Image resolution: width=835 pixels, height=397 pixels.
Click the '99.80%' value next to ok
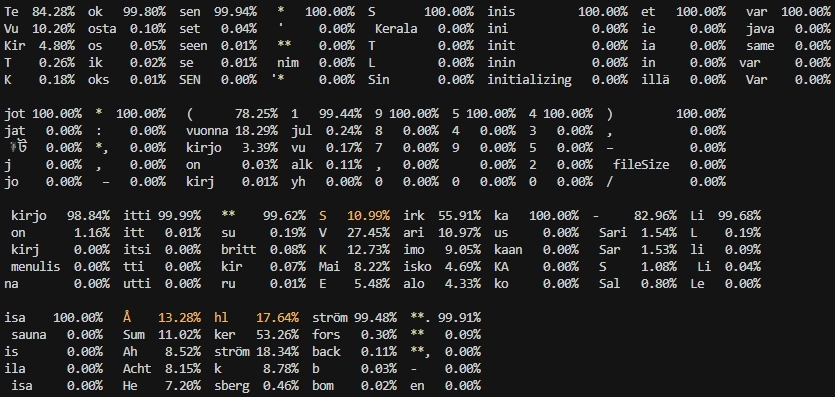coord(144,11)
